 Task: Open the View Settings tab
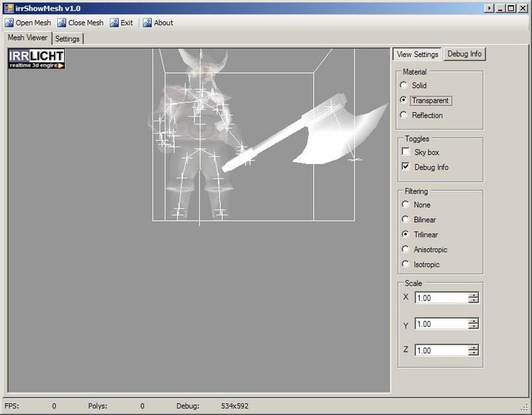click(418, 55)
